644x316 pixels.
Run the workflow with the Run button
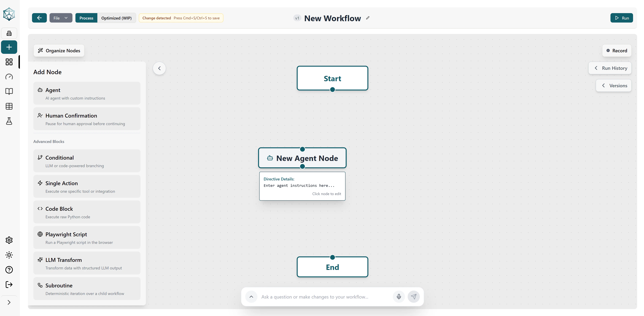coord(622,18)
